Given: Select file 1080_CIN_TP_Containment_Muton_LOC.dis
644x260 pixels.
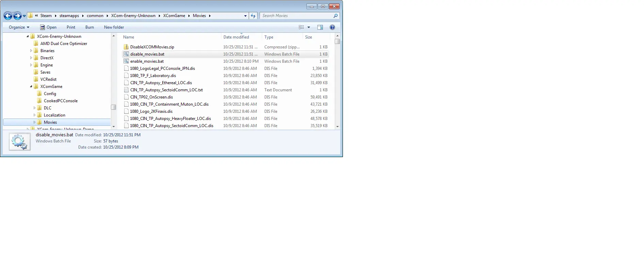Looking at the screenshot, I should click(169, 104).
